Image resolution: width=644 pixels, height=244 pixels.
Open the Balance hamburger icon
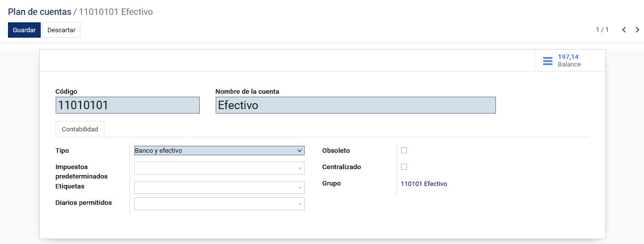[548, 61]
